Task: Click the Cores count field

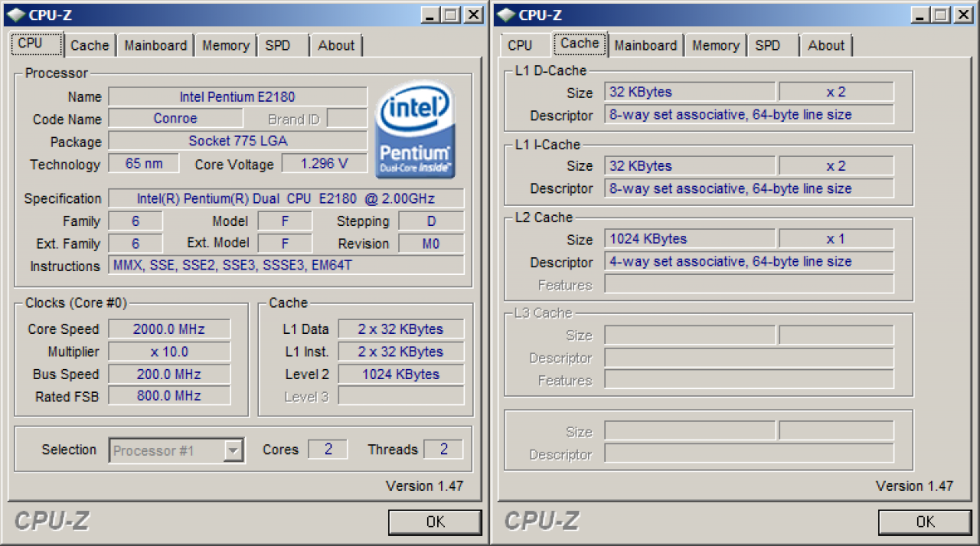Action: (328, 450)
